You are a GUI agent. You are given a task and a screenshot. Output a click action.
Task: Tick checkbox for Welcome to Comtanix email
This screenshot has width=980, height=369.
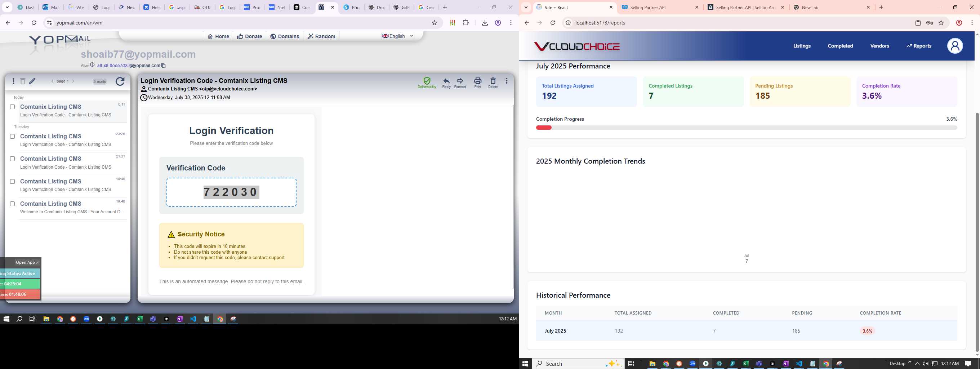click(x=13, y=204)
